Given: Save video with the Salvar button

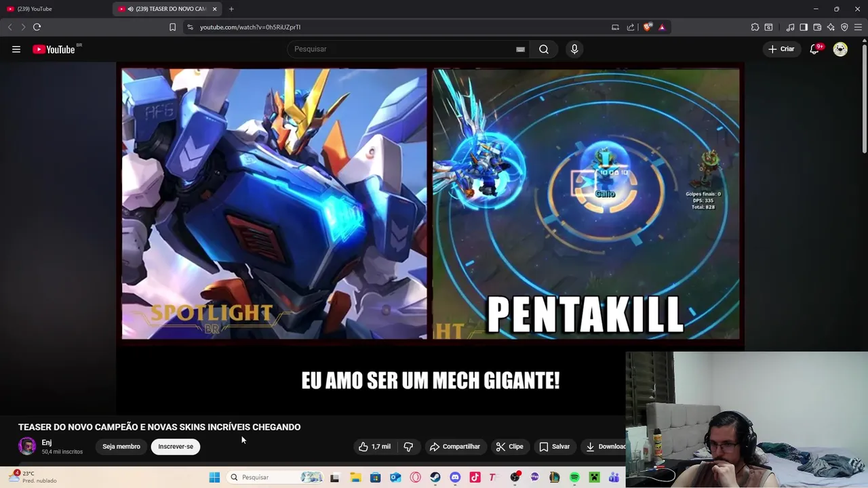Looking at the screenshot, I should (554, 447).
